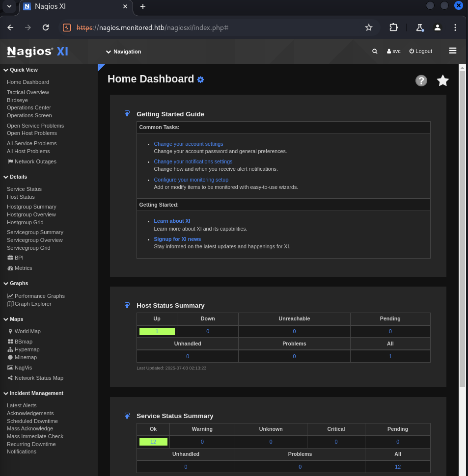Open the tab search dropdown arrow
The width and height of the screenshot is (468, 476).
[9, 6]
